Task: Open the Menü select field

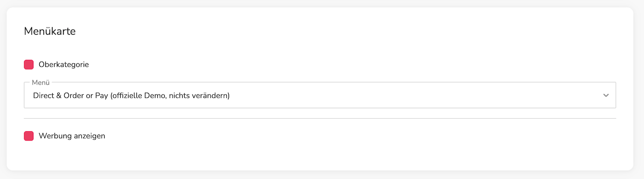Action: pos(320,95)
